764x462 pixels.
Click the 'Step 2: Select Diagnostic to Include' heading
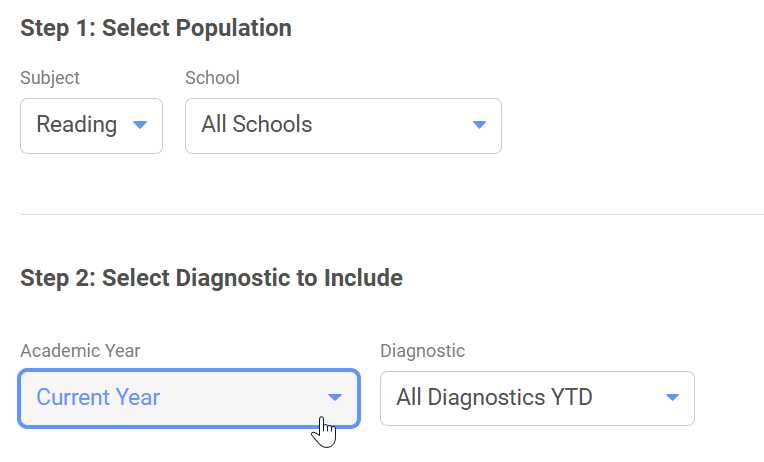211,278
